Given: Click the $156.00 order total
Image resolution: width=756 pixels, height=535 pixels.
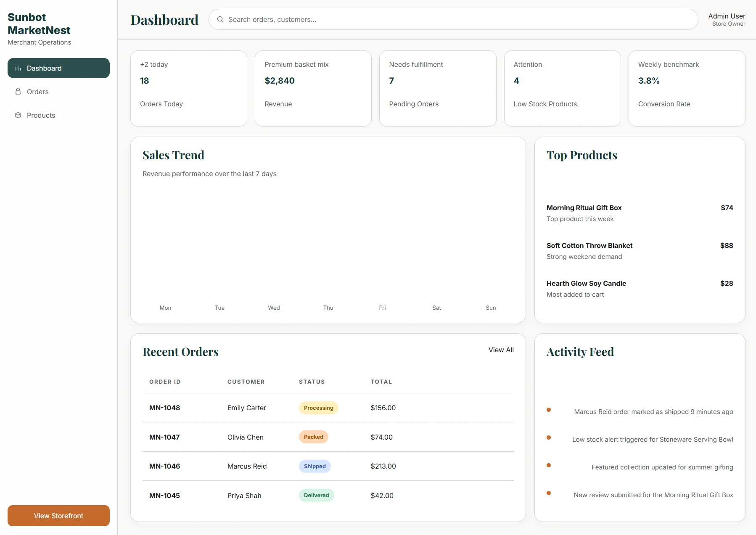Looking at the screenshot, I should [x=383, y=408].
